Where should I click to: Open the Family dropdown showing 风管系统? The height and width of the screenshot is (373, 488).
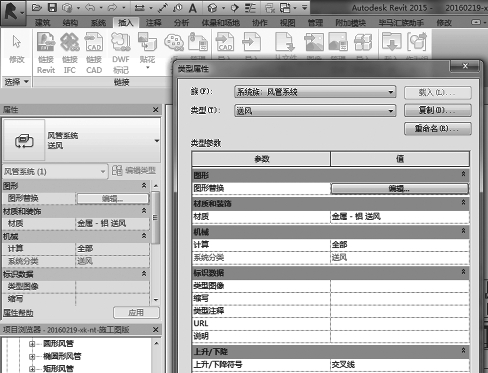click(315, 92)
